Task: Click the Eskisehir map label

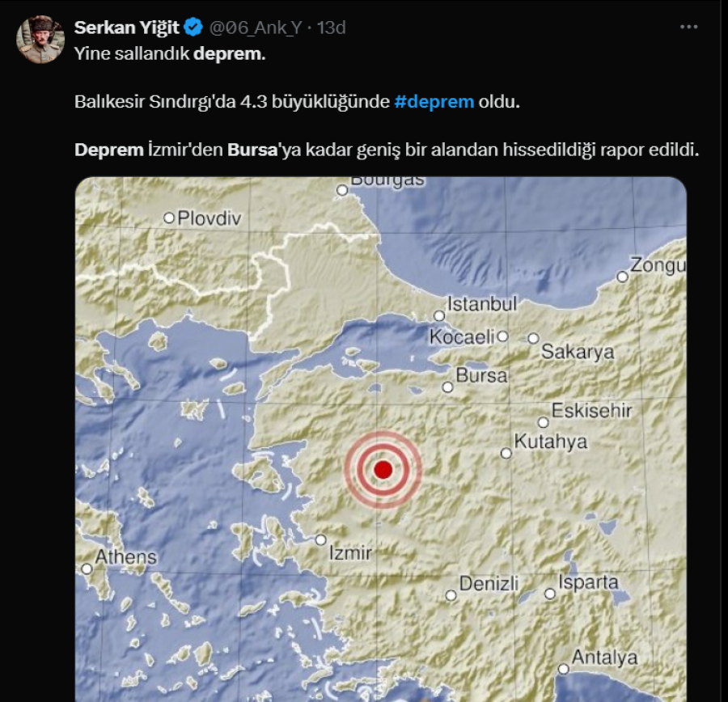Action: (591, 410)
